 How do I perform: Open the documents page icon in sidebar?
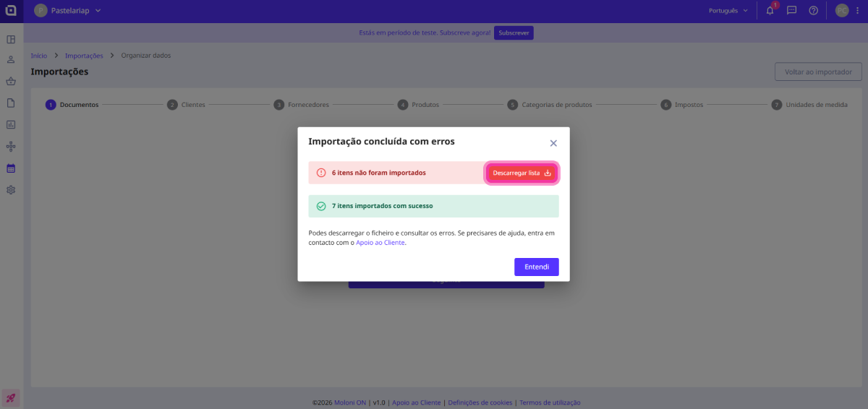pyautogui.click(x=11, y=103)
